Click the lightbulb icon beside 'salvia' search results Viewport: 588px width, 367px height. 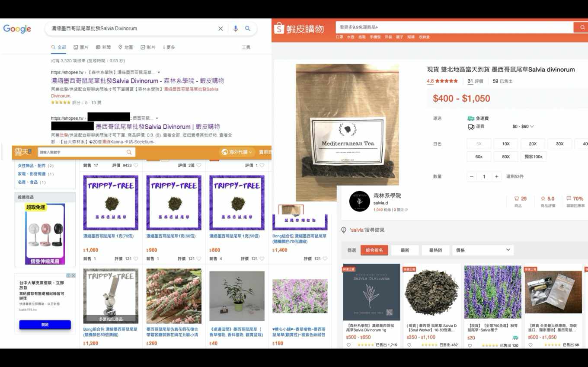coord(344,230)
